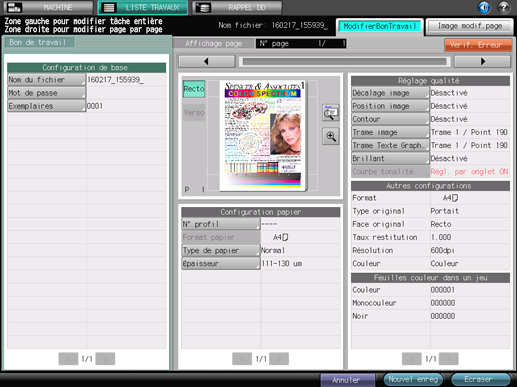Select the Image modif.page tab
The image size is (517, 387).
click(470, 26)
